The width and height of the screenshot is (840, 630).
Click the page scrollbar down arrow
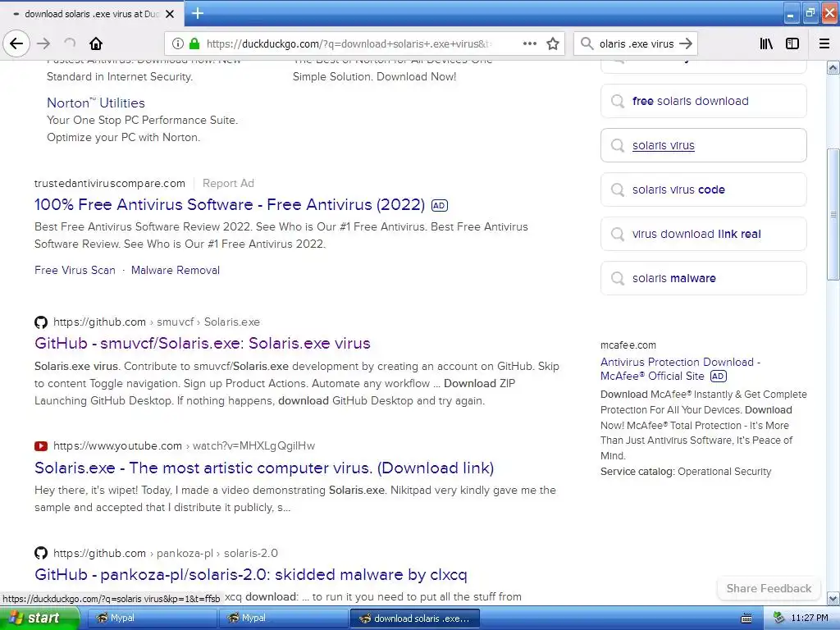click(833, 598)
